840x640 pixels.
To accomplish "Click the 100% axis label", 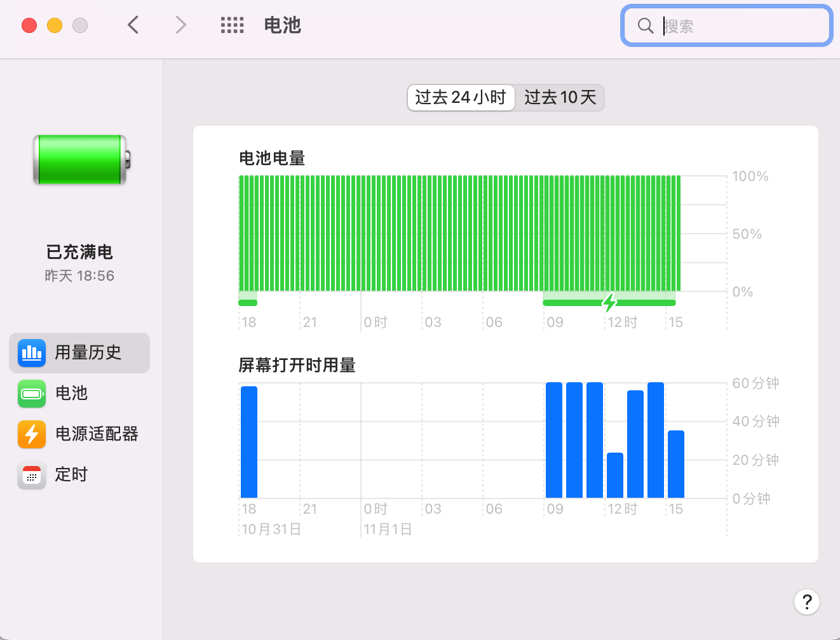I will point(750,176).
